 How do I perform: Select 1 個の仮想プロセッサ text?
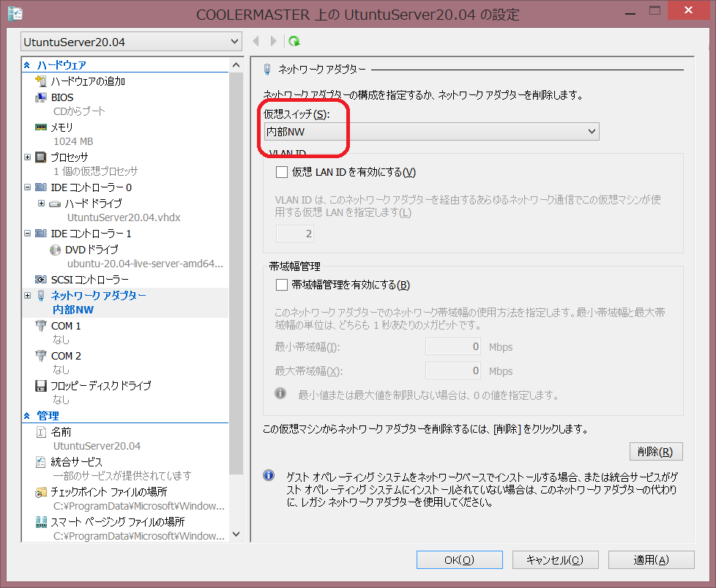click(x=95, y=171)
